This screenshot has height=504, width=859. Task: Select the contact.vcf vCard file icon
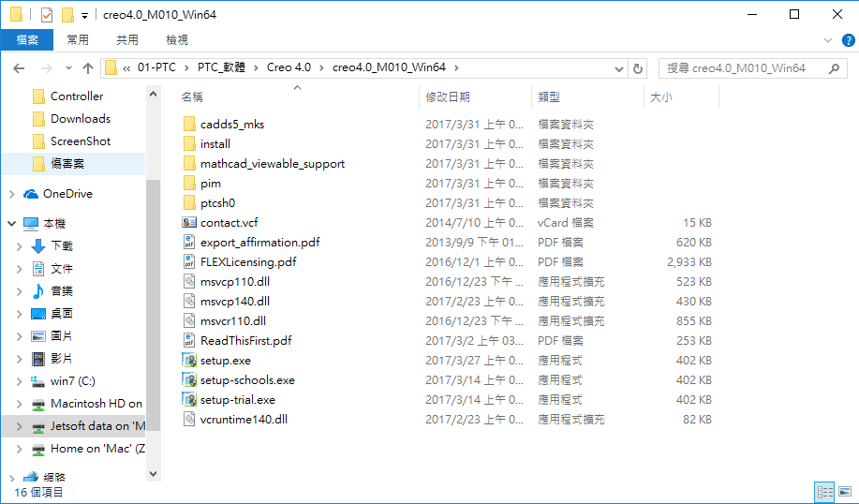tap(189, 223)
